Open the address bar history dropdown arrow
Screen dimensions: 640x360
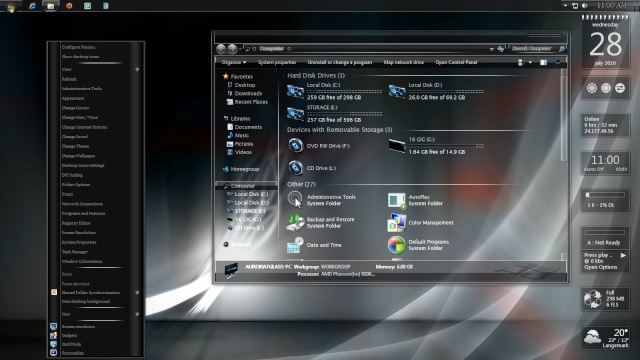[x=491, y=49]
